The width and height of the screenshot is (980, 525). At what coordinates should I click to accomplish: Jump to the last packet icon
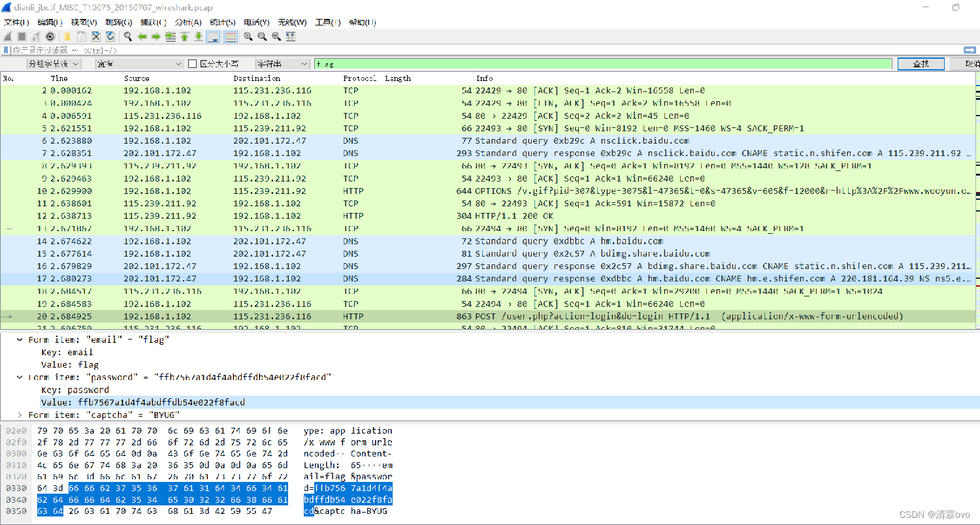199,37
